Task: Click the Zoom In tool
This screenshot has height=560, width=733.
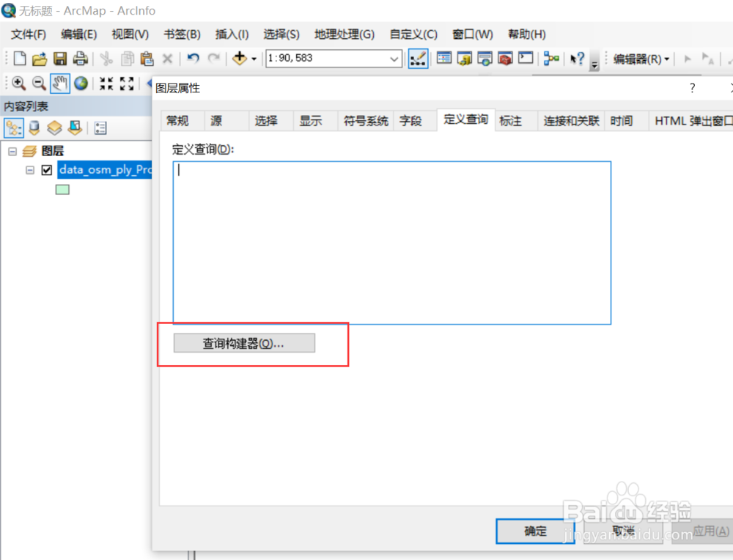Action: click(x=17, y=83)
